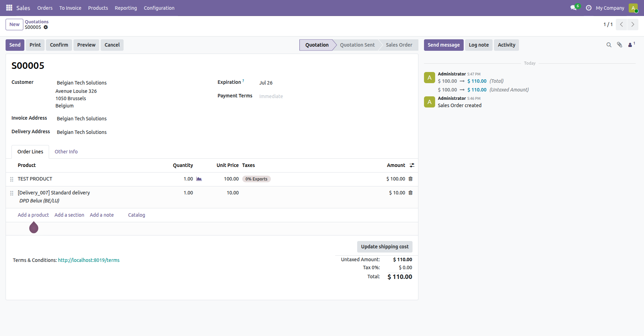
Task: Attach files with paperclip icon
Action: 620,45
